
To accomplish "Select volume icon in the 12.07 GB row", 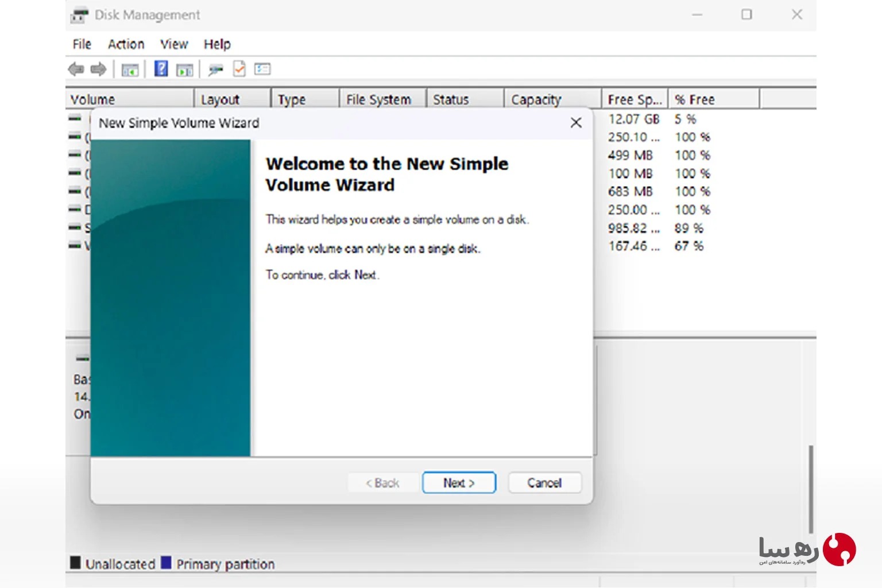I will click(75, 118).
